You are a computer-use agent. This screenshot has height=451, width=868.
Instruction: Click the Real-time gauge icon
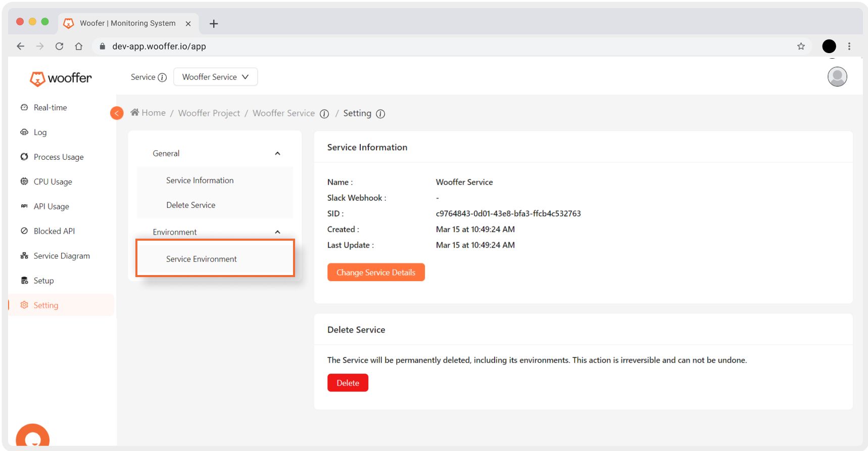24,107
